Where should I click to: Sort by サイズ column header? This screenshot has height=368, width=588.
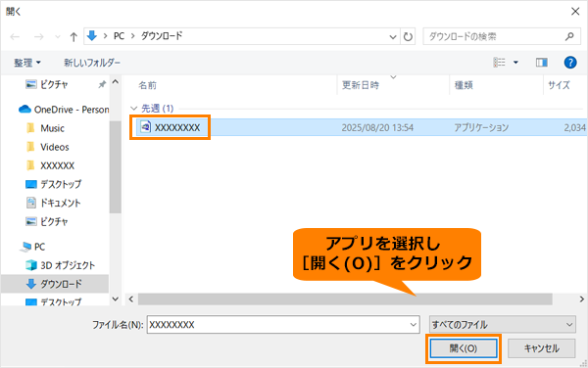pyautogui.click(x=559, y=85)
